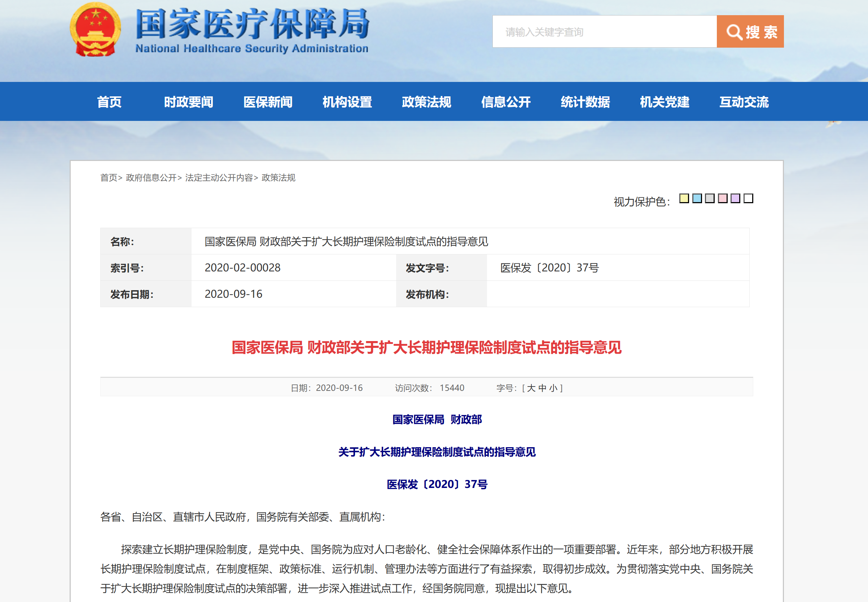The width and height of the screenshot is (868, 602).
Task: Choose the purple eye-protection color swatch
Action: point(735,199)
